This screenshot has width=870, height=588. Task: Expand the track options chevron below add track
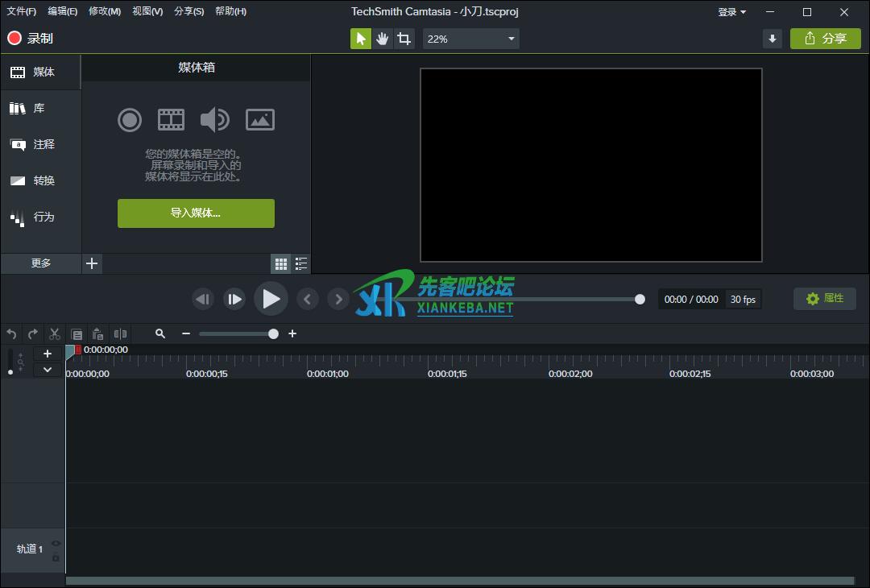click(x=48, y=370)
